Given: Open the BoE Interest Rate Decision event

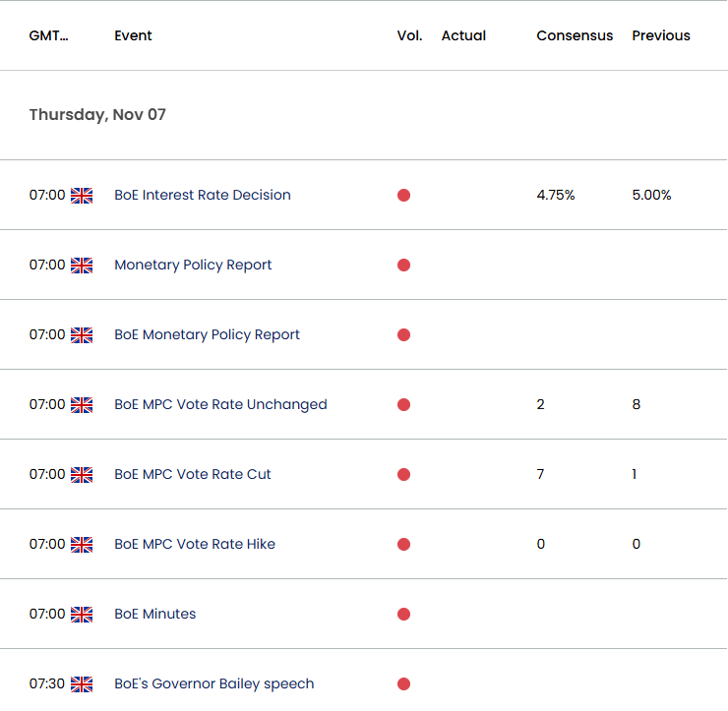Looking at the screenshot, I should (203, 195).
